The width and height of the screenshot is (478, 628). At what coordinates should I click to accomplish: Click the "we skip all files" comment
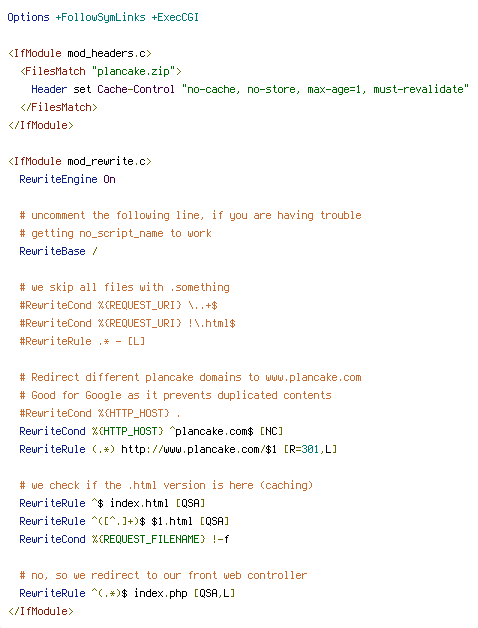click(x=125, y=287)
